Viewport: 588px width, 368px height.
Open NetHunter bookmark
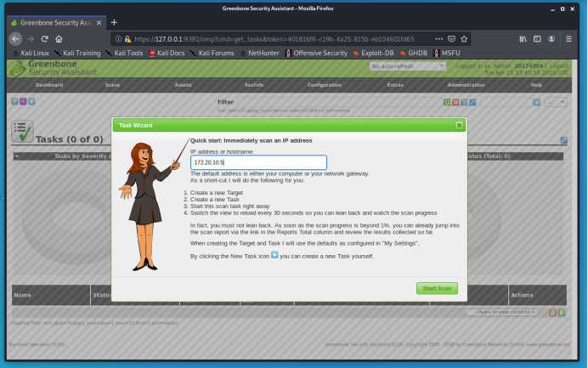(x=259, y=54)
